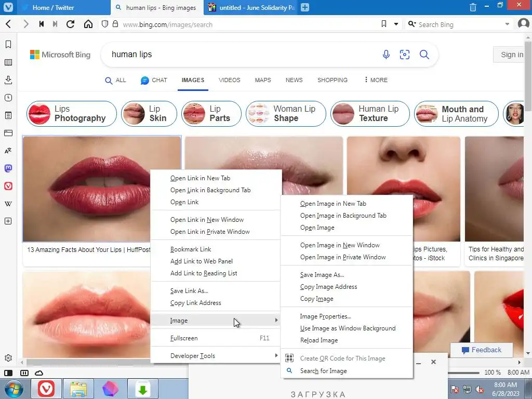
Task: Choose Search for Image
Action: click(x=347, y=371)
